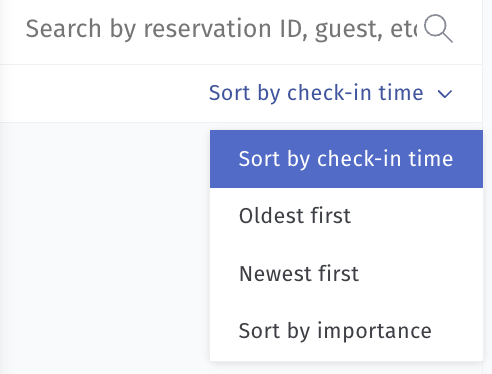The height and width of the screenshot is (374, 492).
Task: Pick Sort by importance in the dropdown
Action: tap(346, 331)
